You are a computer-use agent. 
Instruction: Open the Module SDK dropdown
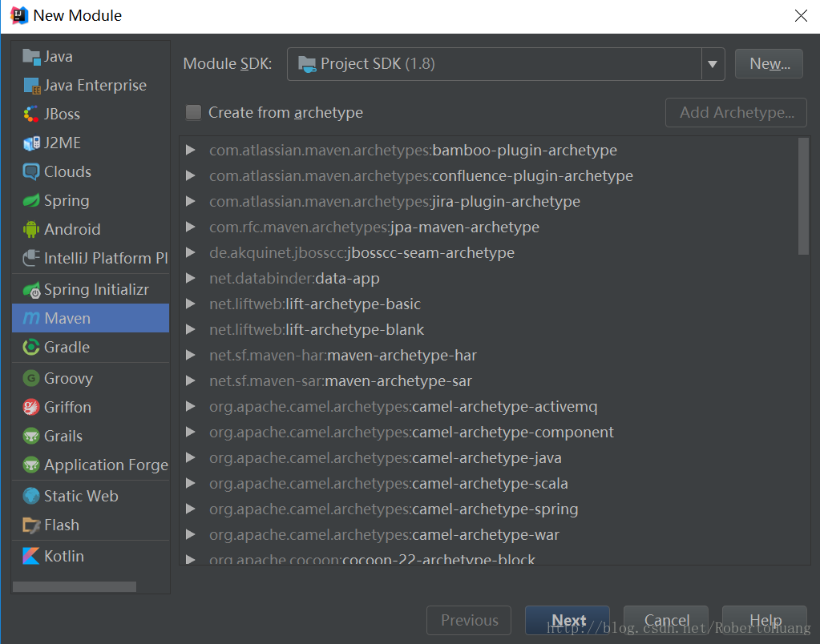pos(713,64)
